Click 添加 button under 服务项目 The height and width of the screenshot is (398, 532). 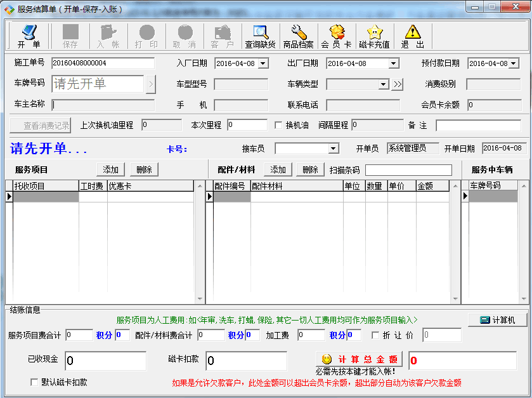coord(111,169)
